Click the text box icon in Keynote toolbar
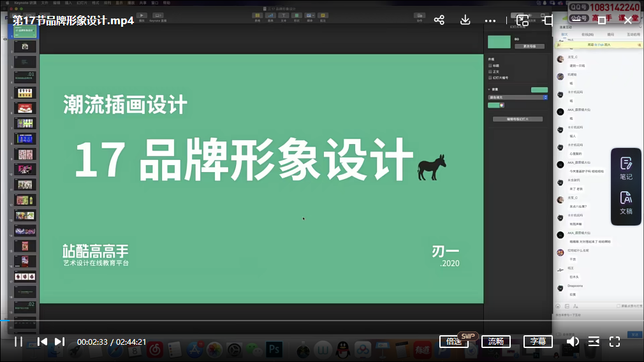644x362 pixels. pos(283,17)
